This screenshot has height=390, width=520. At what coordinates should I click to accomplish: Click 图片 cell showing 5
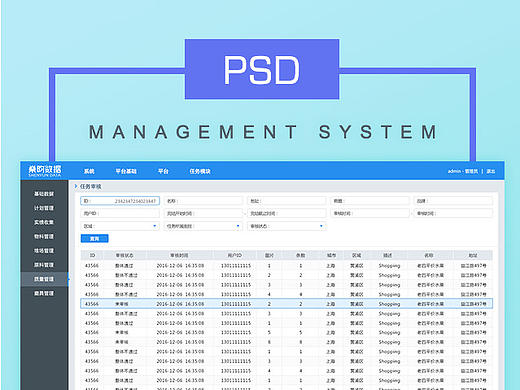[x=269, y=332]
